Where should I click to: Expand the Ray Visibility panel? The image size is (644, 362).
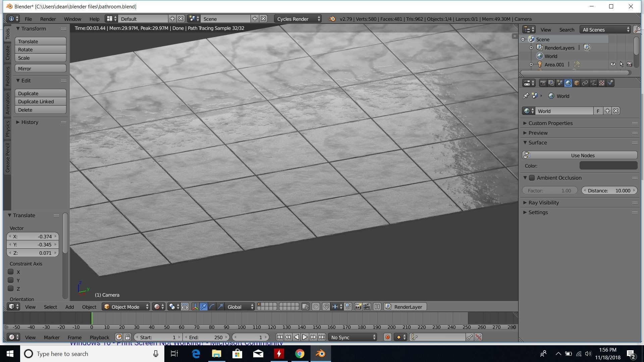543,203
